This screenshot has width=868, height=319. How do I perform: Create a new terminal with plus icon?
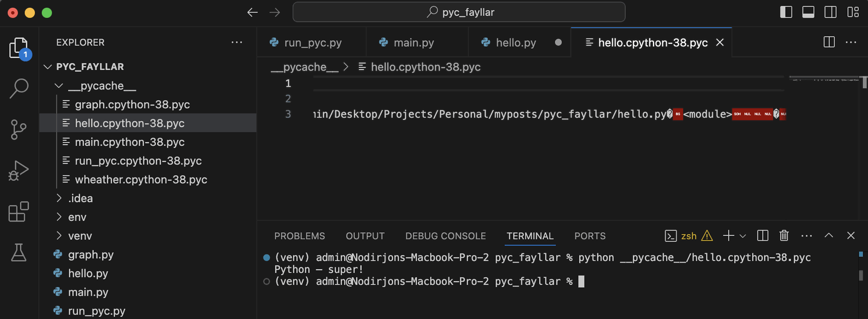728,236
